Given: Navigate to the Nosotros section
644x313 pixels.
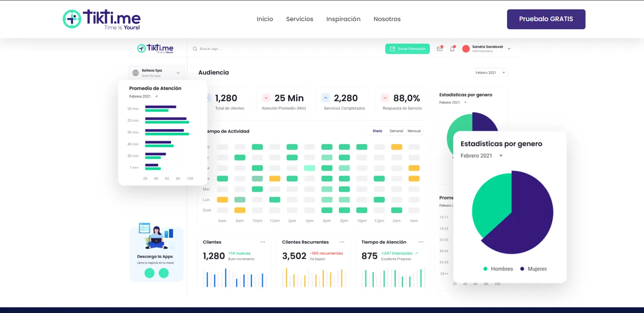Looking at the screenshot, I should coord(387,19).
